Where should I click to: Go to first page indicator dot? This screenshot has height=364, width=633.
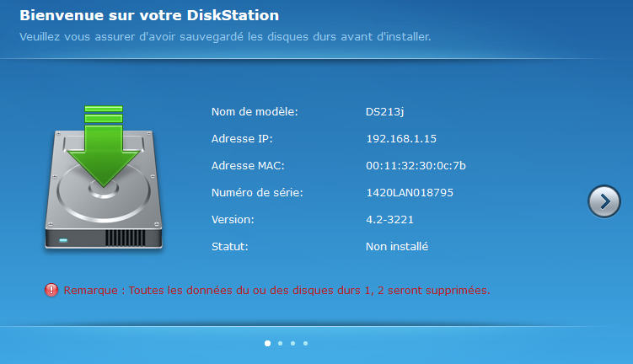(267, 344)
